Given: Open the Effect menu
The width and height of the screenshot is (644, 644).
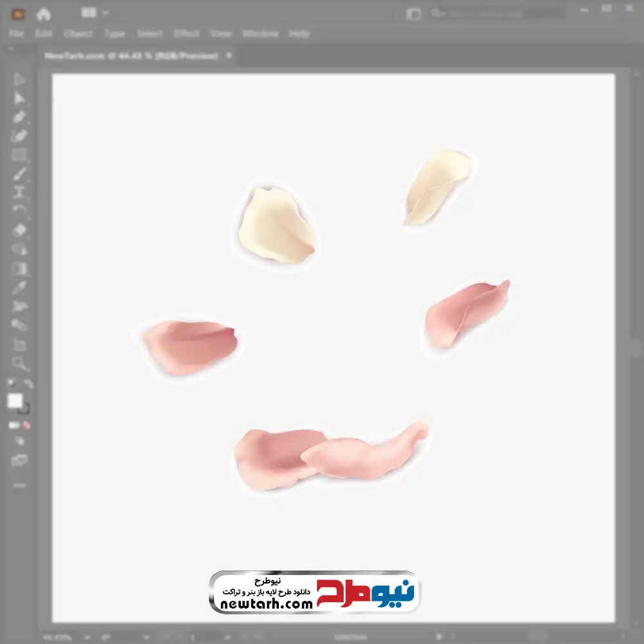Looking at the screenshot, I should click(187, 33).
